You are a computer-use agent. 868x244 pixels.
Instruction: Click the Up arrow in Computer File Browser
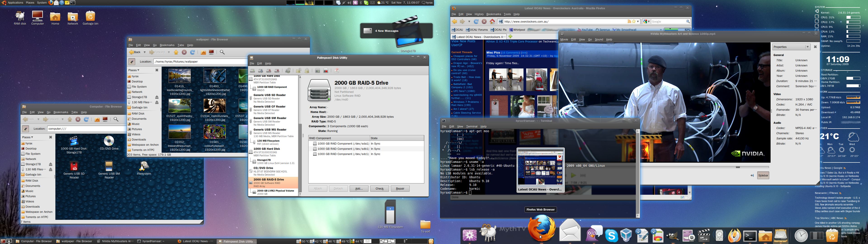(x=70, y=119)
